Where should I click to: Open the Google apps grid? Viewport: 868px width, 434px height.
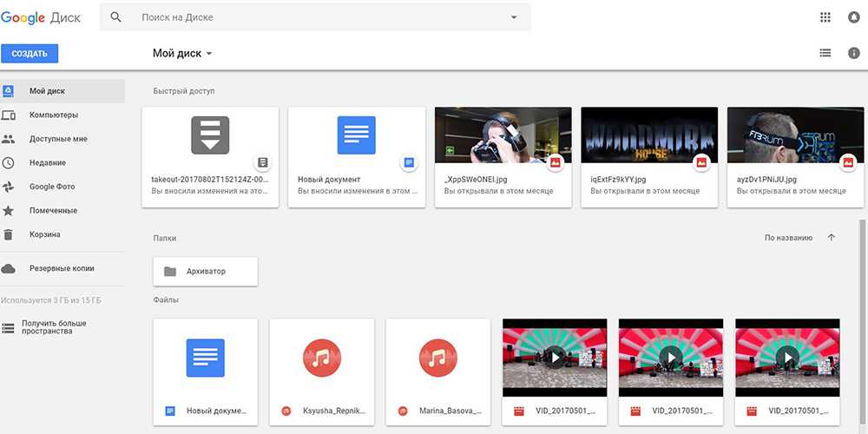click(825, 17)
